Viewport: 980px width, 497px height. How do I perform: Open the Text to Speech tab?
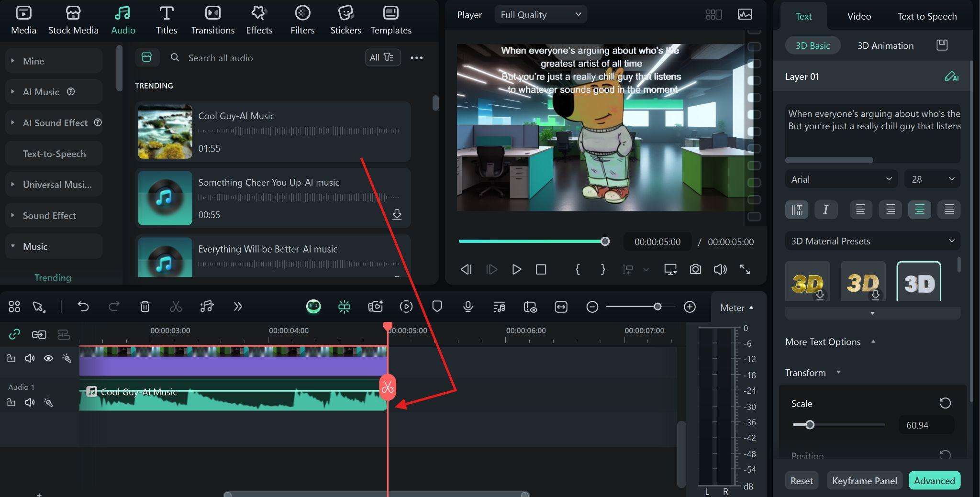[x=927, y=16]
